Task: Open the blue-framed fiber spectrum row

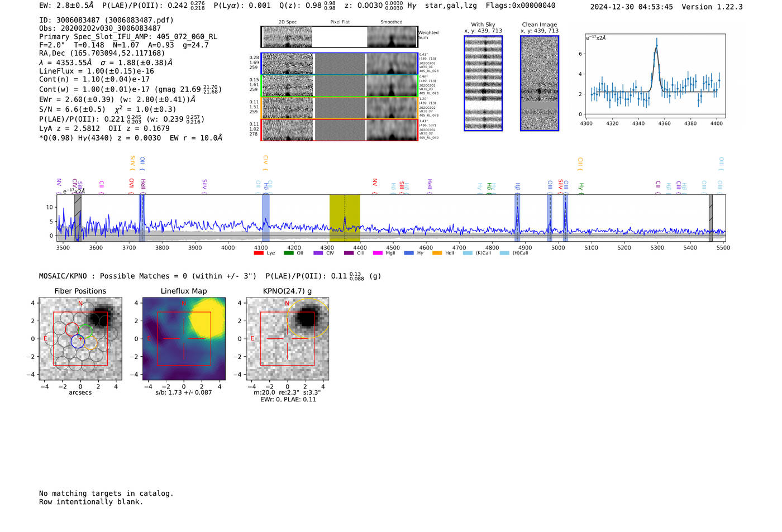Action: pos(339,64)
